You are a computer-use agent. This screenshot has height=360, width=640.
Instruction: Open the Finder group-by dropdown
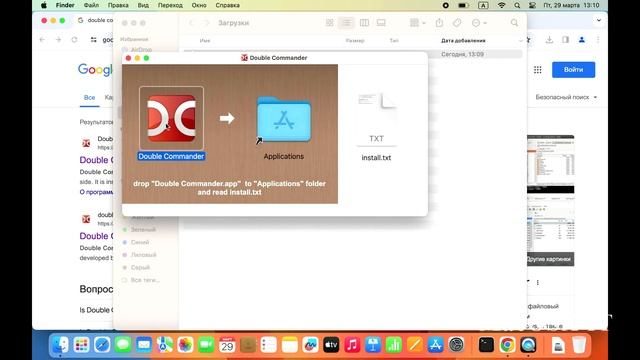click(x=417, y=23)
